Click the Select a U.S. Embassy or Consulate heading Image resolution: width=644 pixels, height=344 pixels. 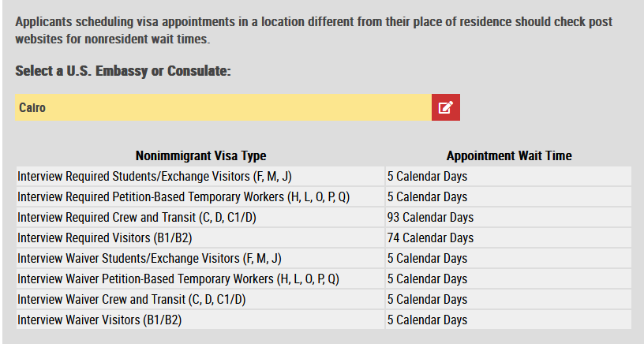123,71
